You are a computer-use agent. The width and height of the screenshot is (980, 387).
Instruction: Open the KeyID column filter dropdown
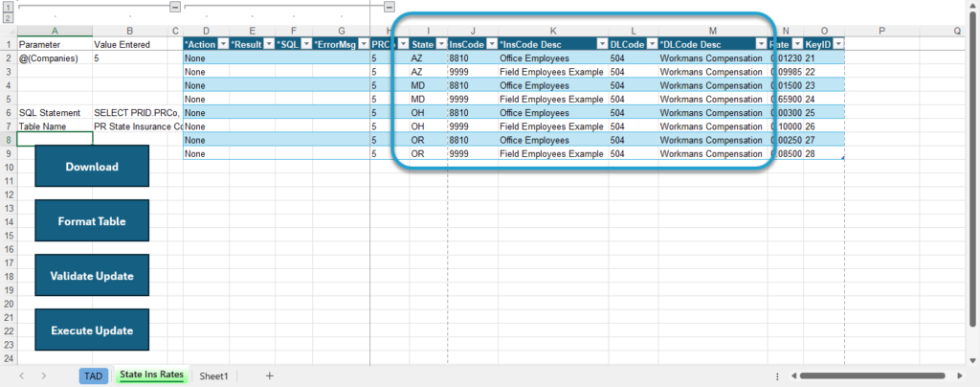click(x=838, y=44)
